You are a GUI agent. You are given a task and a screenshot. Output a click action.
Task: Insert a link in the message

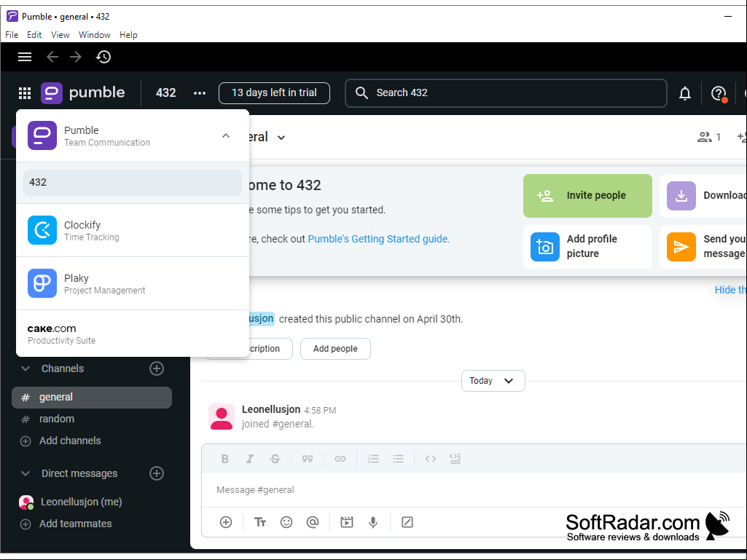(x=340, y=459)
